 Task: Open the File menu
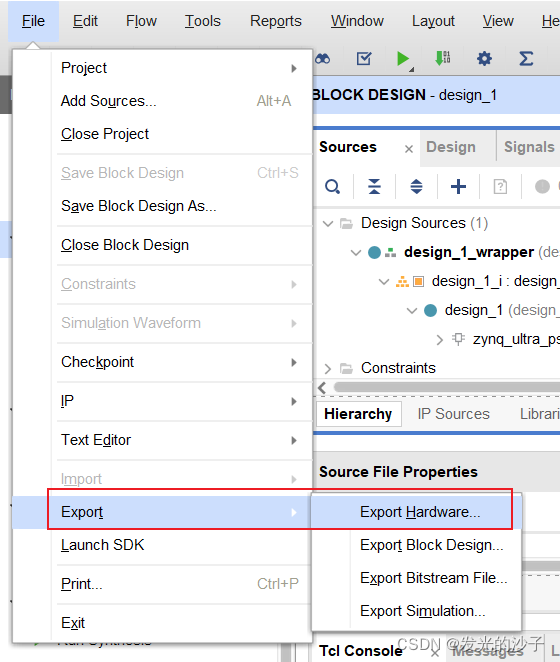click(x=33, y=21)
